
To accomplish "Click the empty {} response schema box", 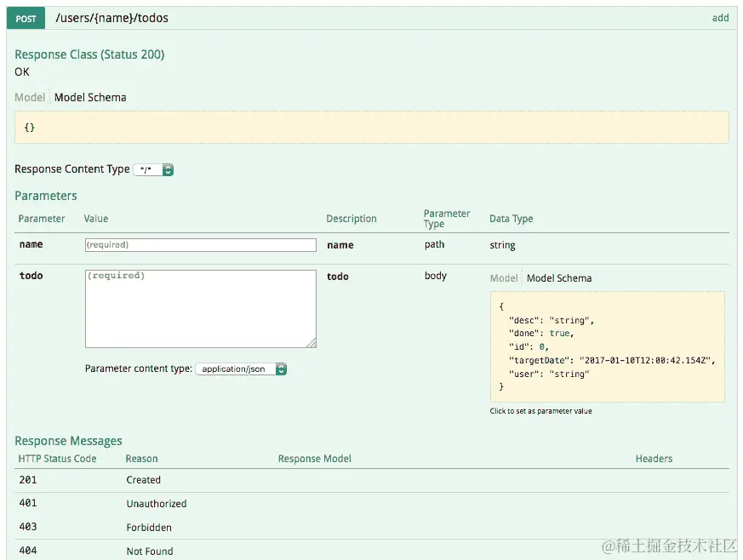I will [x=371, y=127].
